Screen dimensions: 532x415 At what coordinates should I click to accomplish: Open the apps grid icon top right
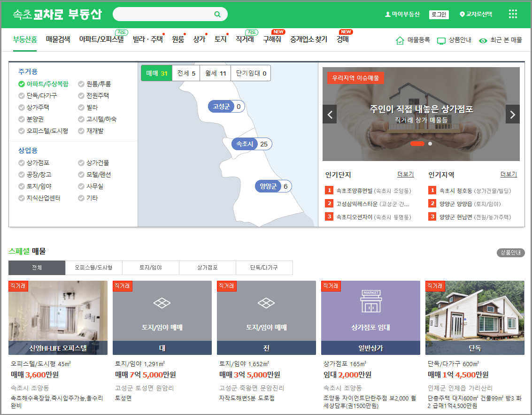pos(512,14)
